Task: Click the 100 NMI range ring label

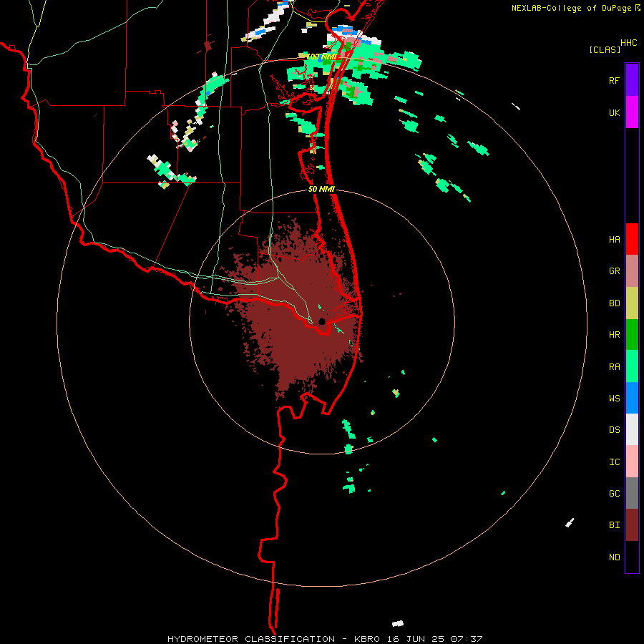Action: 321,57
